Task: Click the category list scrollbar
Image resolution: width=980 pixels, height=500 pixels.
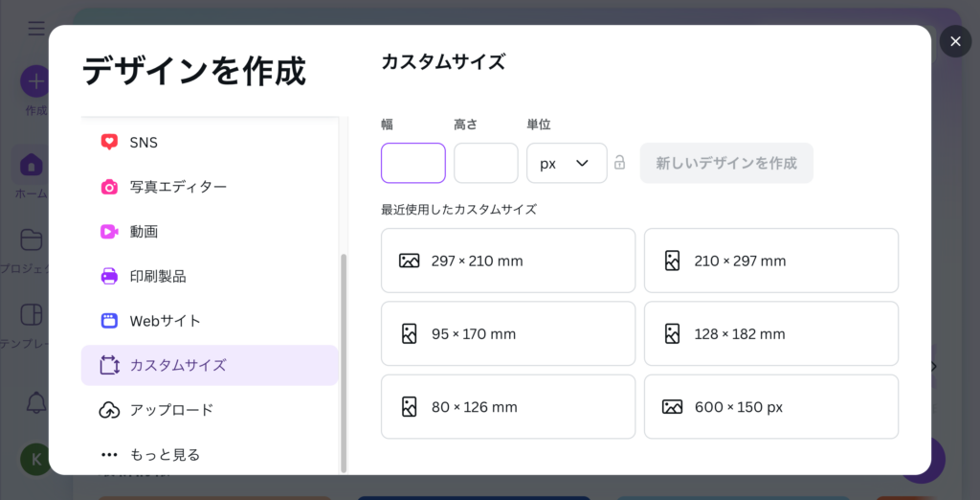Action: tap(344, 362)
